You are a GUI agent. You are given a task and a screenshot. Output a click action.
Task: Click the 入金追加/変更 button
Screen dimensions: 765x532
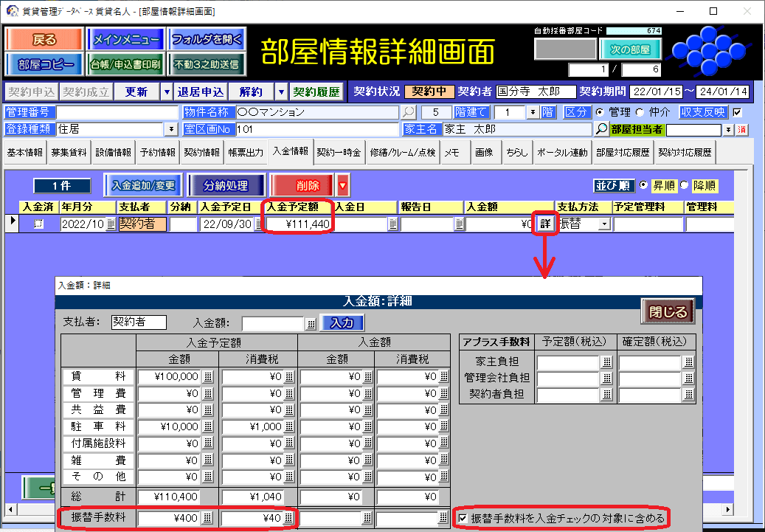pyautogui.click(x=143, y=185)
